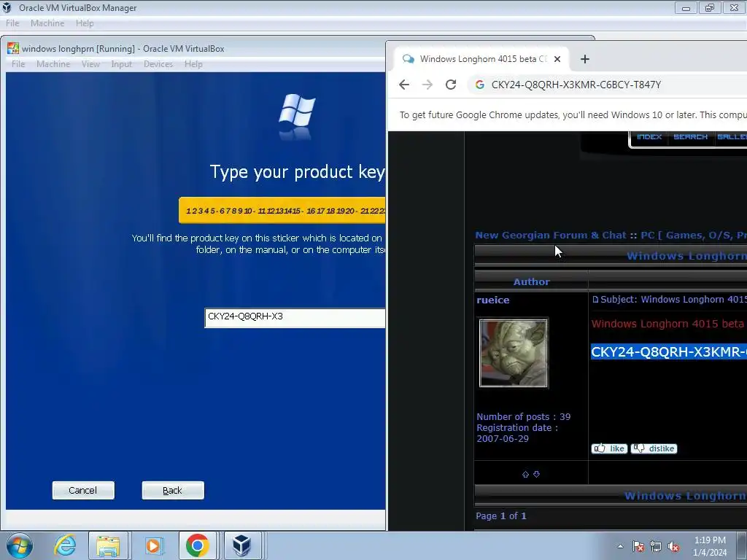Select the Windows Longhorn 4015 beta tab

point(482,59)
